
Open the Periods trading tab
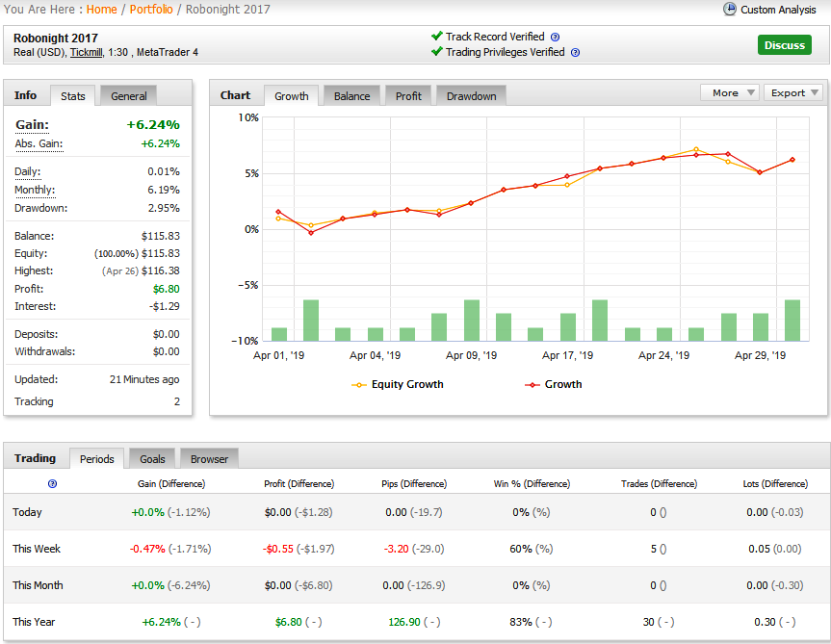tap(97, 458)
